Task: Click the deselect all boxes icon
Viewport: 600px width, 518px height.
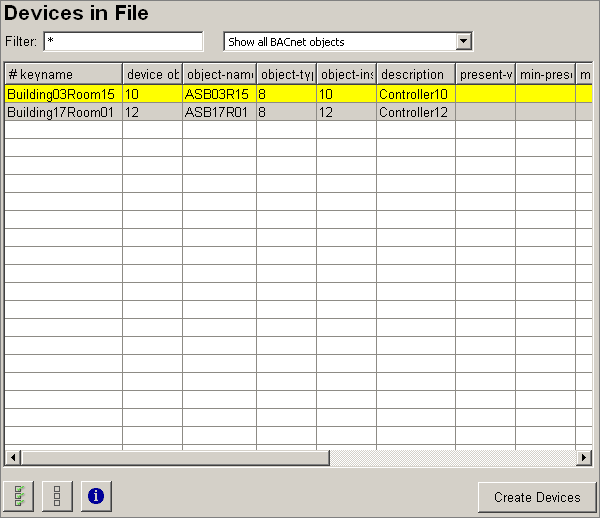Action: (x=57, y=496)
